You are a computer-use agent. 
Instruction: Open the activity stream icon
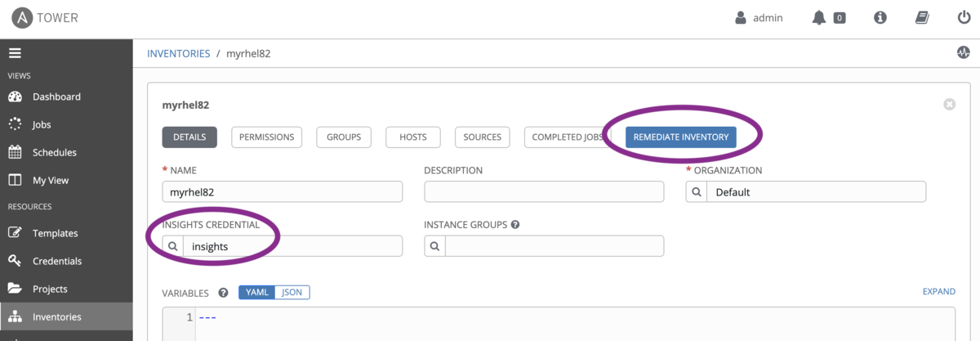[963, 53]
